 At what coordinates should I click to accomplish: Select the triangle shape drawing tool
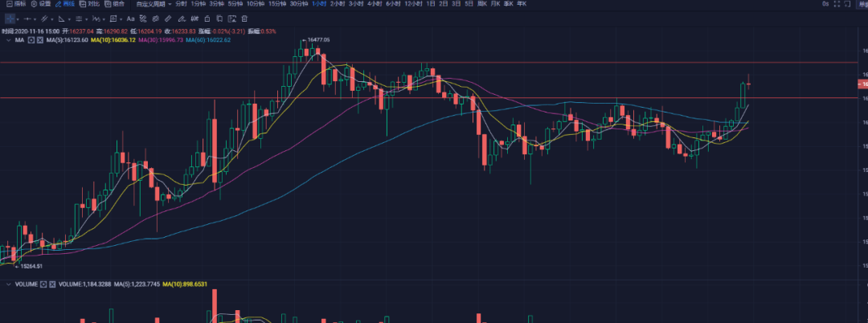(x=61, y=18)
